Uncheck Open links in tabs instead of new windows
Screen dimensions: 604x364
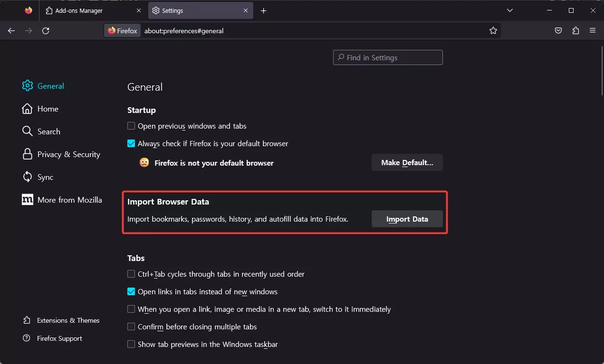tap(131, 291)
